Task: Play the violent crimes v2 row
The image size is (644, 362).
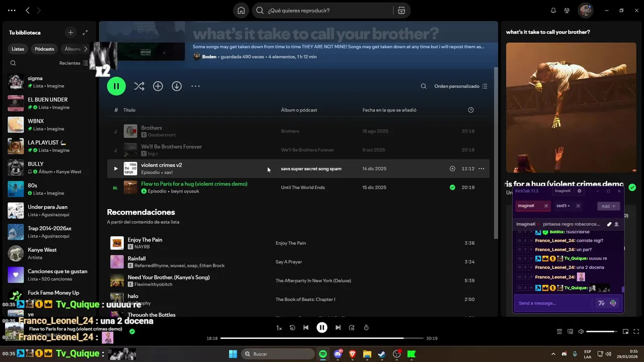Action: 116,169
